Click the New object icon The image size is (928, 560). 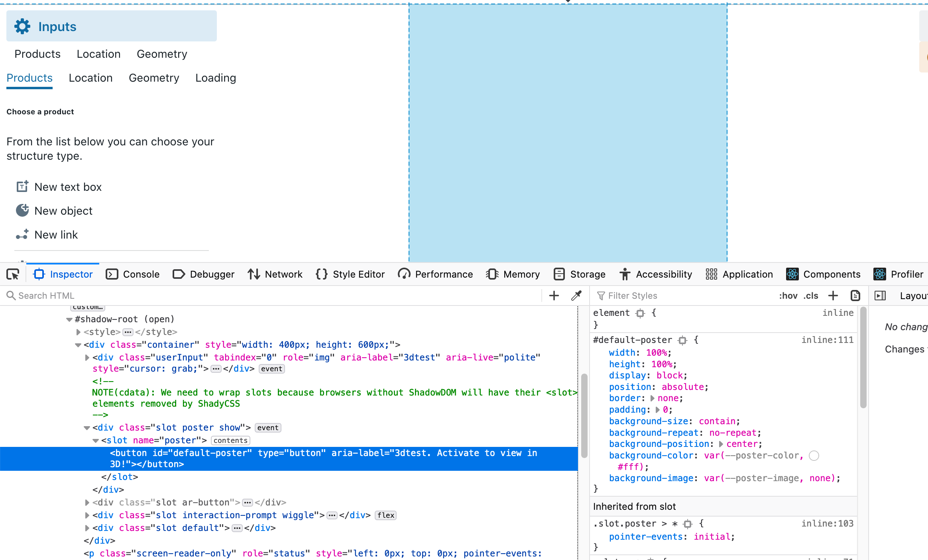(x=22, y=210)
